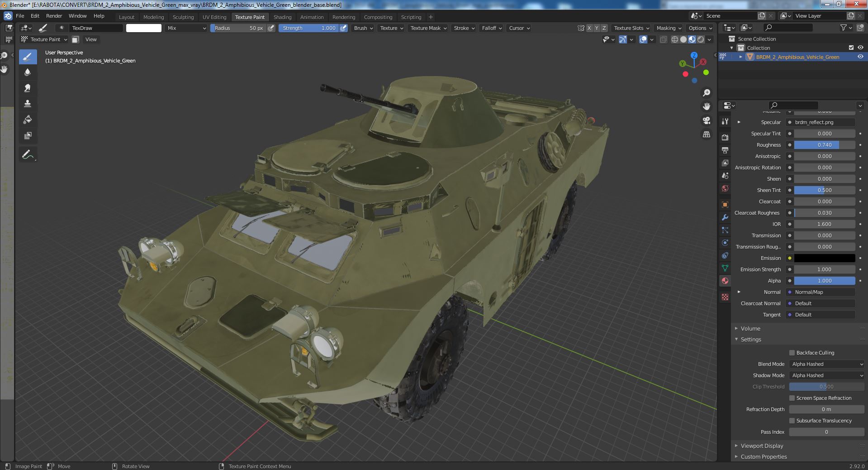Image resolution: width=868 pixels, height=470 pixels.
Task: Enable Backface Culling checkbox
Action: click(792, 353)
